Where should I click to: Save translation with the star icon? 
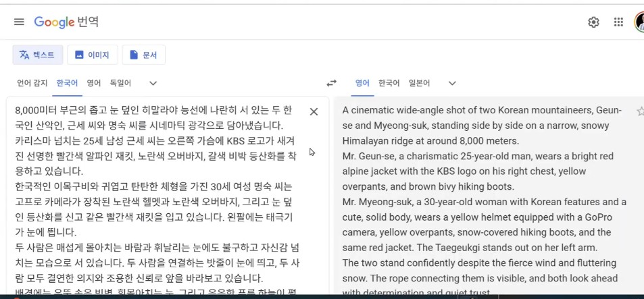[x=639, y=111]
